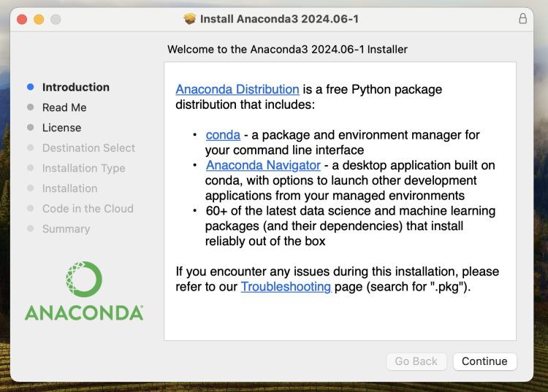Select the Installation step
The width and height of the screenshot is (548, 392).
point(70,188)
